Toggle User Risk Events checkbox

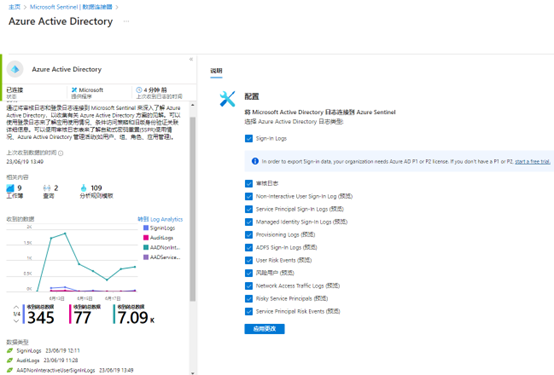[x=249, y=260]
